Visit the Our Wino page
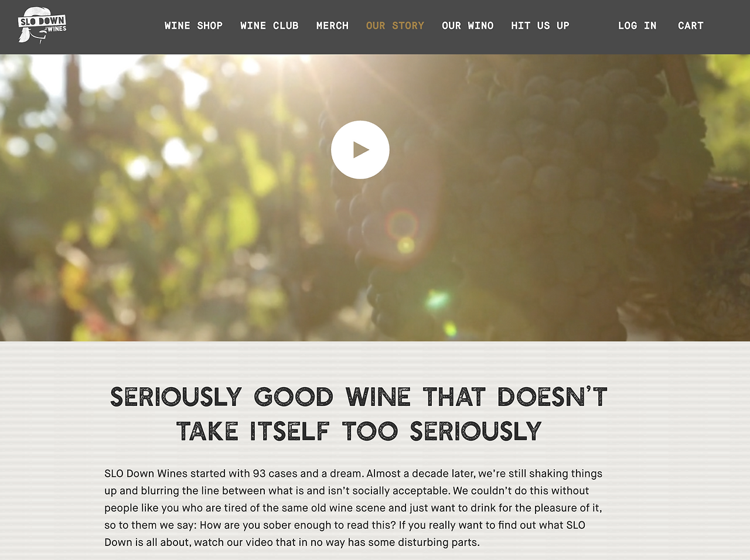Screen dimensions: 750x560 468,26
